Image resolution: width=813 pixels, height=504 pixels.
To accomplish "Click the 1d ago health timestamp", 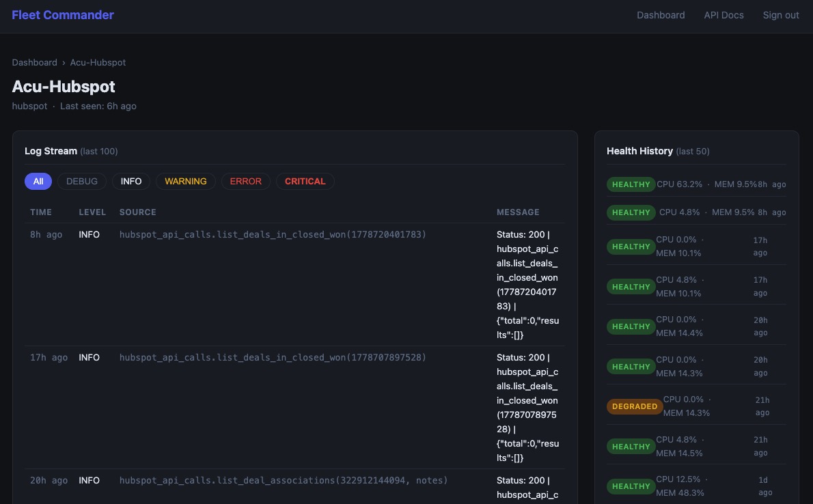I will (764, 486).
